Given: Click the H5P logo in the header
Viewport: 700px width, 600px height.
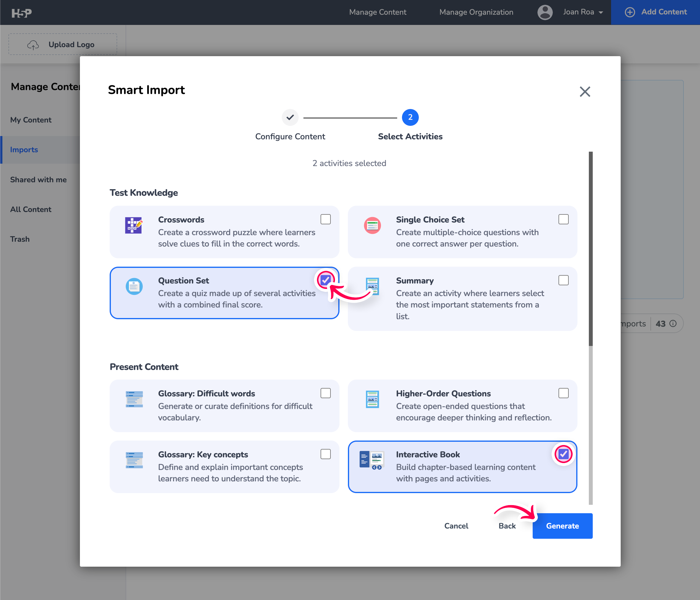Looking at the screenshot, I should point(22,13).
